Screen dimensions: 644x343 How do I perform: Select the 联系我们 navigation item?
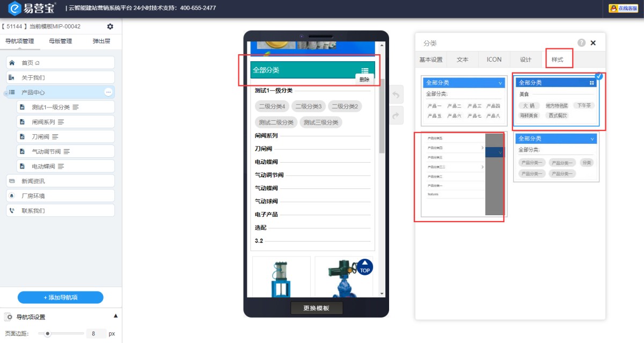point(61,210)
